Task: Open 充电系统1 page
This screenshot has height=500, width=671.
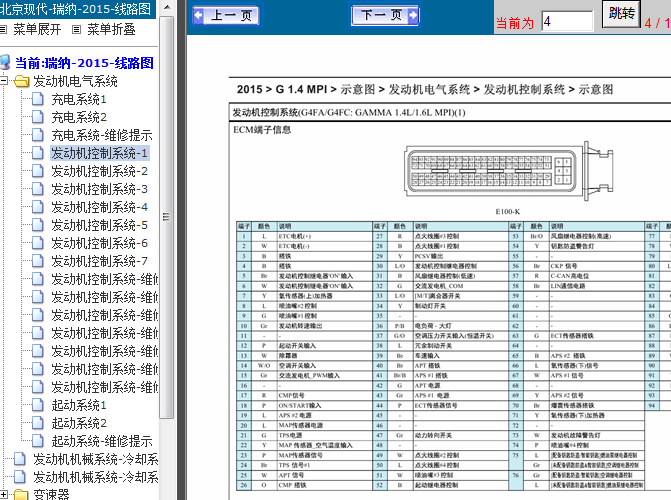Action: point(79,99)
